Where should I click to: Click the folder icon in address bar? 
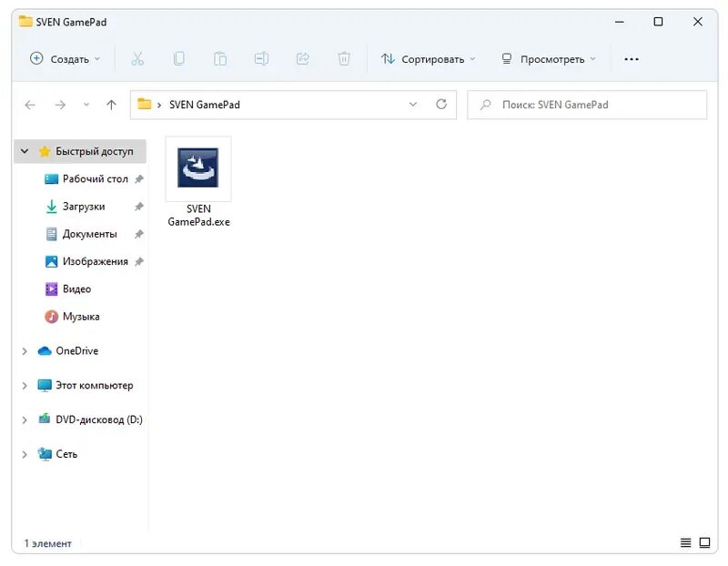[x=145, y=104]
